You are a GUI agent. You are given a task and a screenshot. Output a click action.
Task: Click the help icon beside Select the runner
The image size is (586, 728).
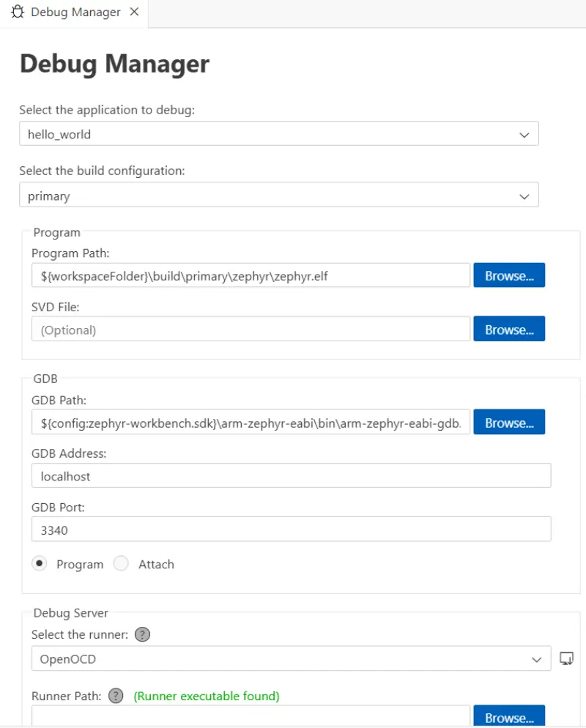(142, 635)
